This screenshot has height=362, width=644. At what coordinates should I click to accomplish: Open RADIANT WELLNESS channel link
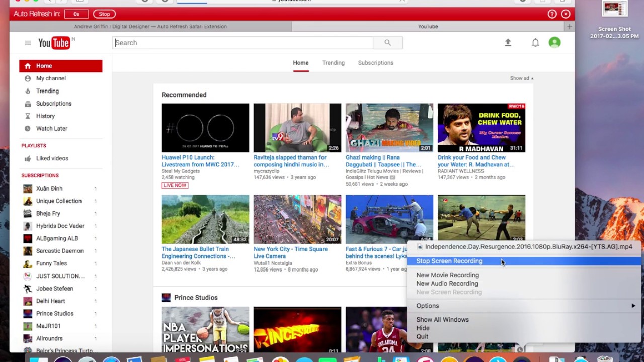(x=461, y=171)
